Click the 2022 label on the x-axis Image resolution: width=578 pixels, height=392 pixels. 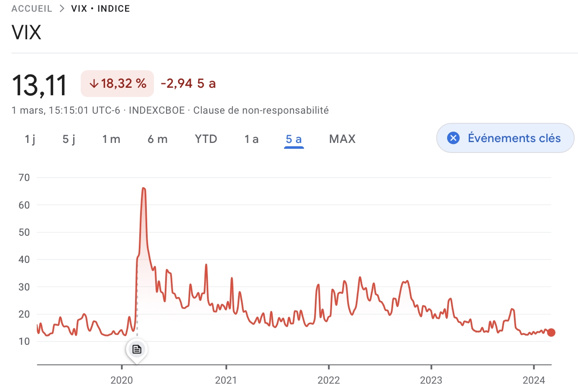pos(328,380)
